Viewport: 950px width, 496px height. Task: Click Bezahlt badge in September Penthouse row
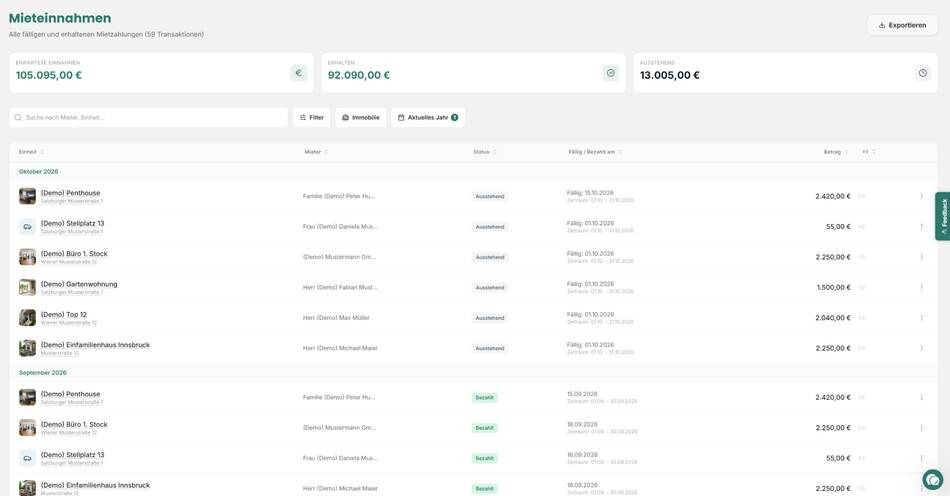point(485,397)
